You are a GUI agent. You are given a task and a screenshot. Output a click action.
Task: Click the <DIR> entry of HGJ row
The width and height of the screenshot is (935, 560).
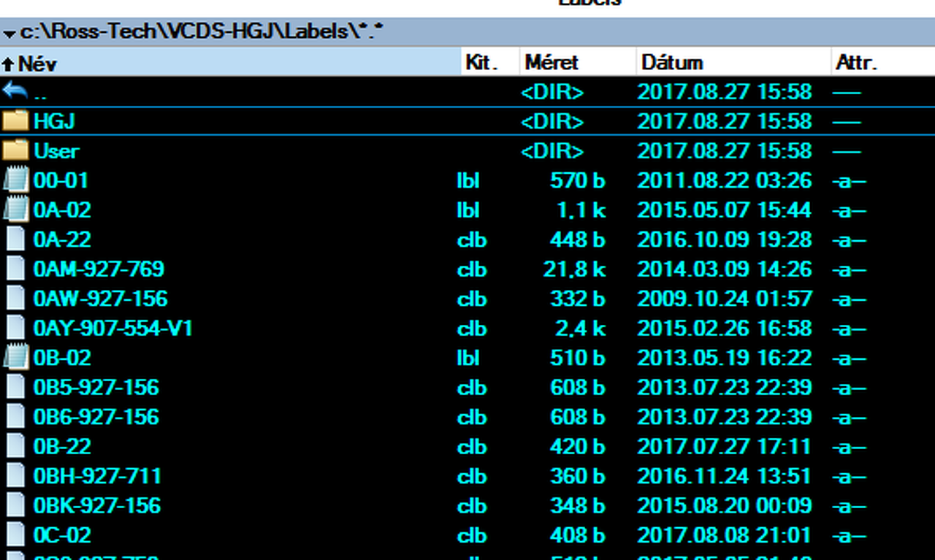coord(552,121)
